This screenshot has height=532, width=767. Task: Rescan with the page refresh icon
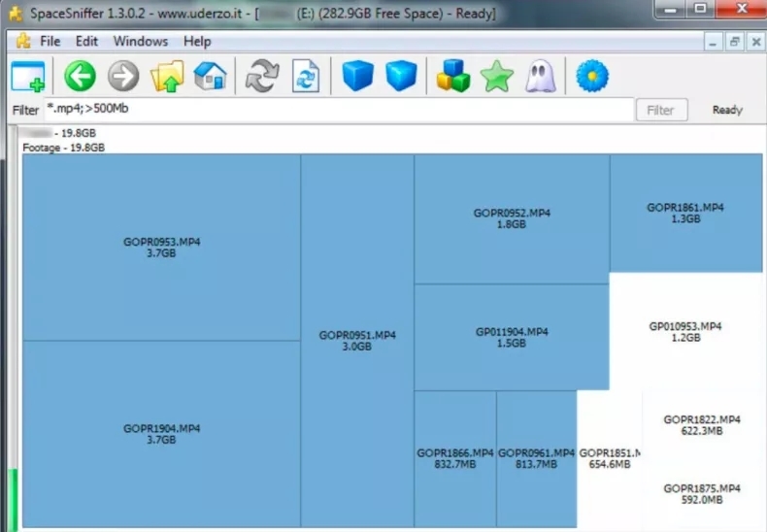point(306,77)
